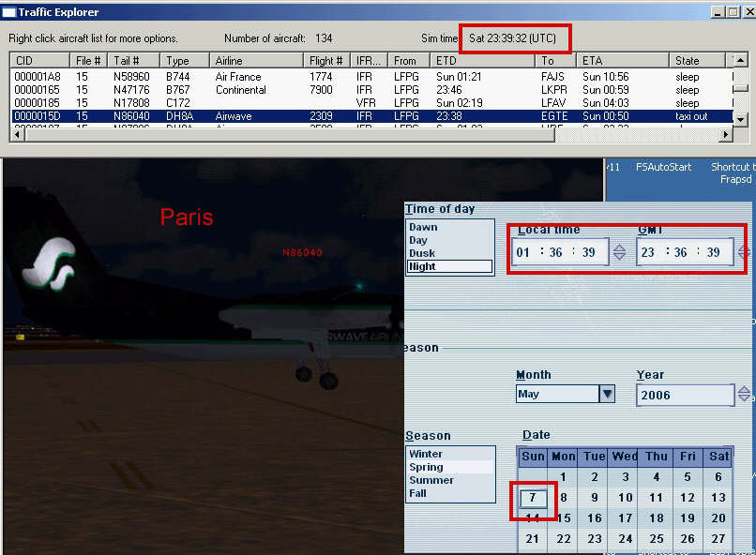The width and height of the screenshot is (756, 555).
Task: Click the Local time spinner arrows
Action: click(x=619, y=252)
